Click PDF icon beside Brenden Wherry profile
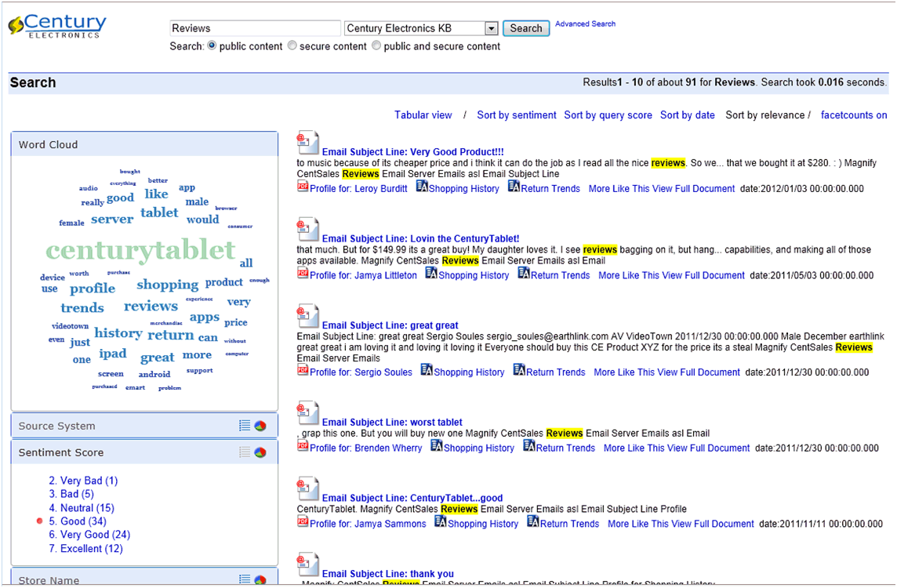The image size is (897, 588). coord(303,446)
